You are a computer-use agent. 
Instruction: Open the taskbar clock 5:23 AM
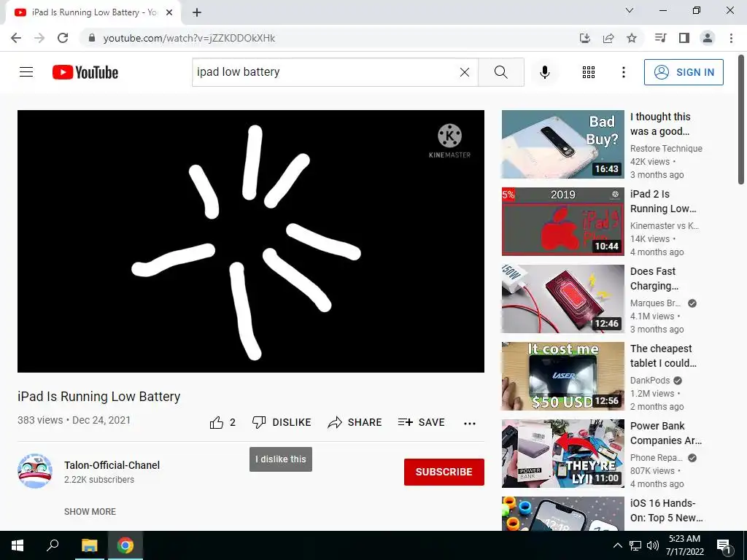(684, 545)
